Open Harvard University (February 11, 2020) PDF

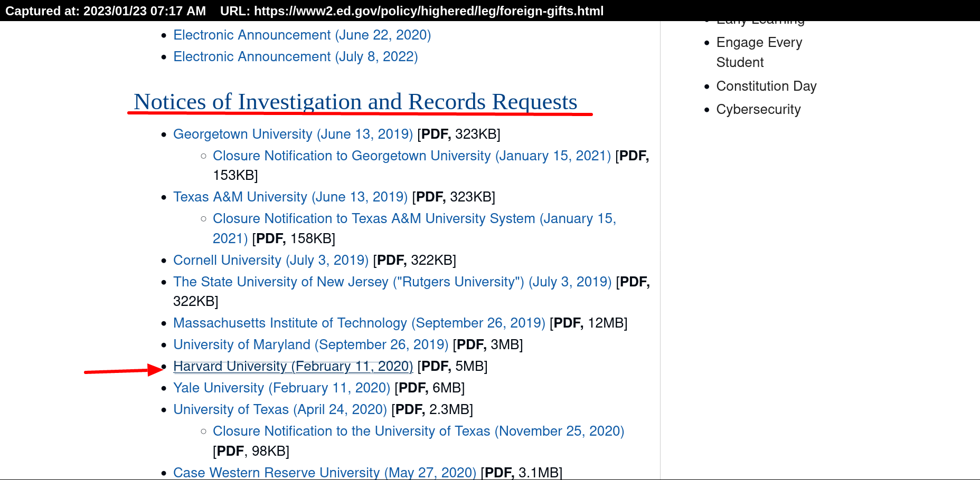pos(293,366)
